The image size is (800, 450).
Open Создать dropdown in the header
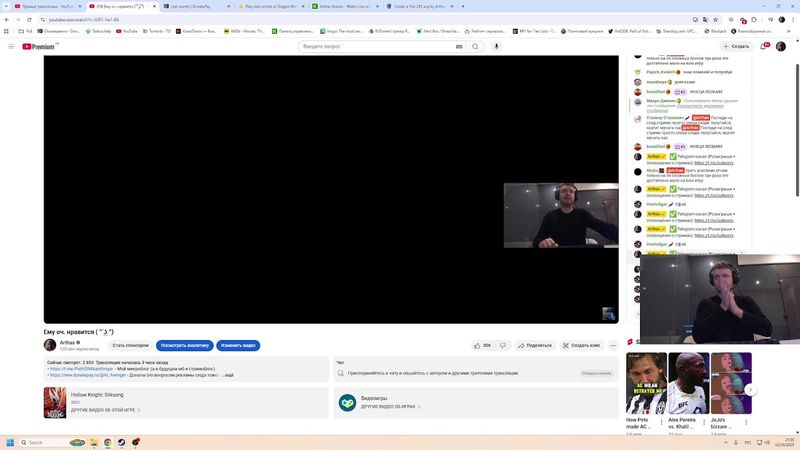(735, 46)
